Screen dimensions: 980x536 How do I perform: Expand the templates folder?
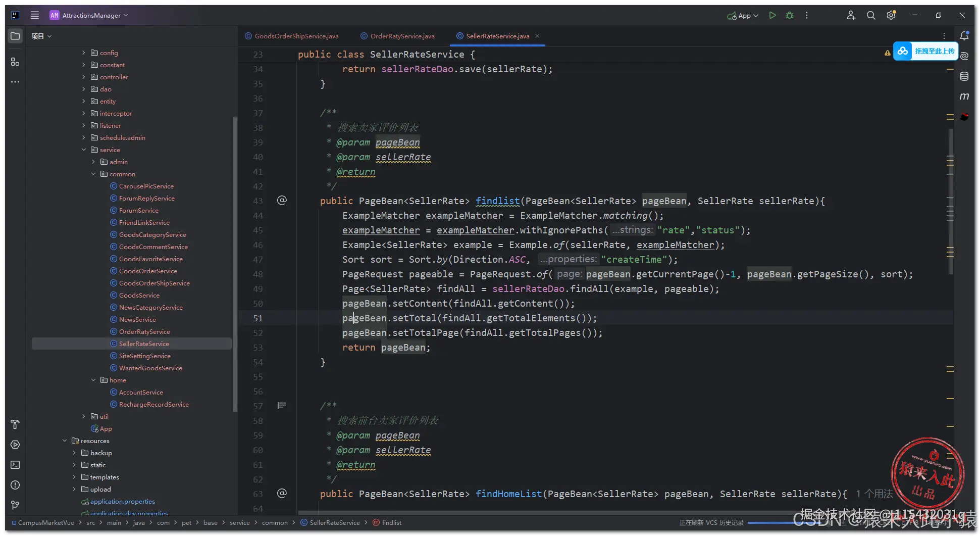click(74, 477)
